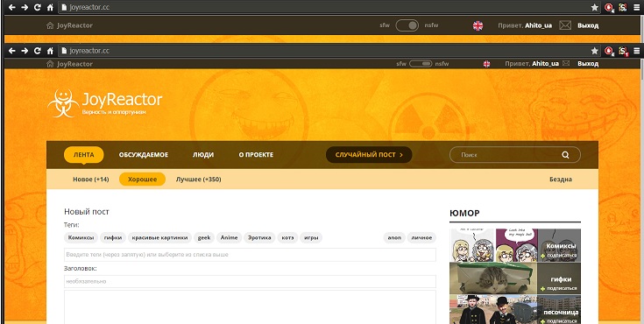Add the красивые картинки tag
This screenshot has width=644, height=324.
pos(159,238)
